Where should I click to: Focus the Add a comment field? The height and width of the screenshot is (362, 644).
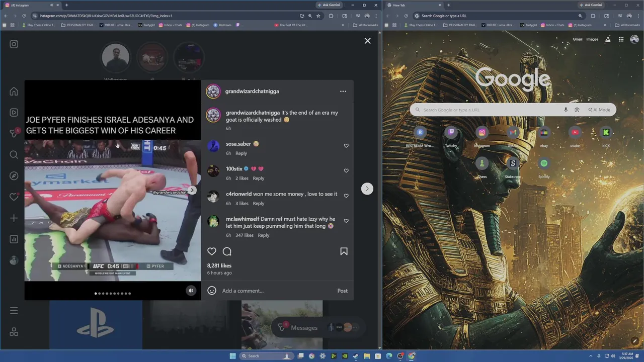coord(277,291)
